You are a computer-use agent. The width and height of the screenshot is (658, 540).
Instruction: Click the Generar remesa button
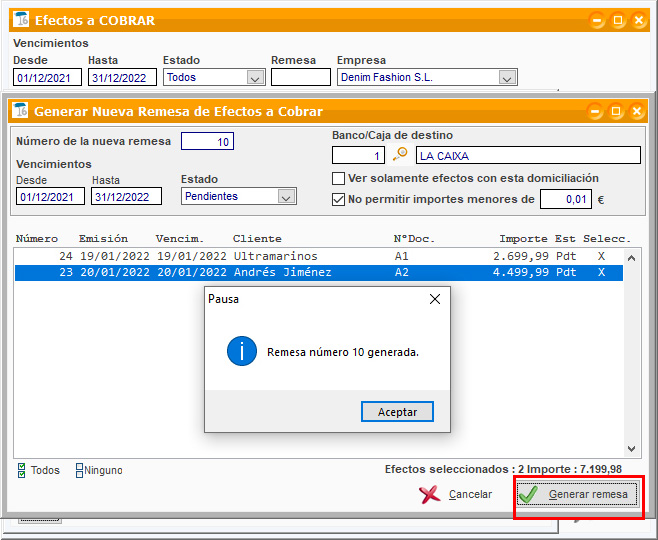[x=578, y=495]
